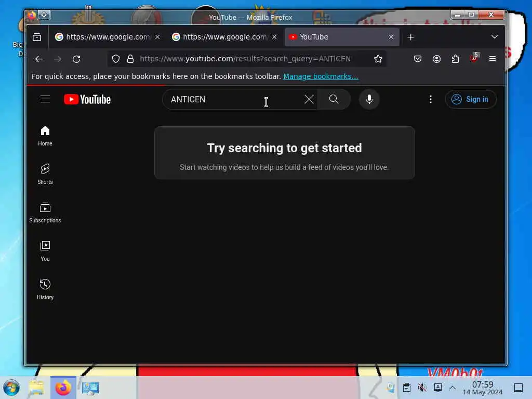This screenshot has height=399, width=532.
Task: Open Firefox account icon
Action: (436, 59)
